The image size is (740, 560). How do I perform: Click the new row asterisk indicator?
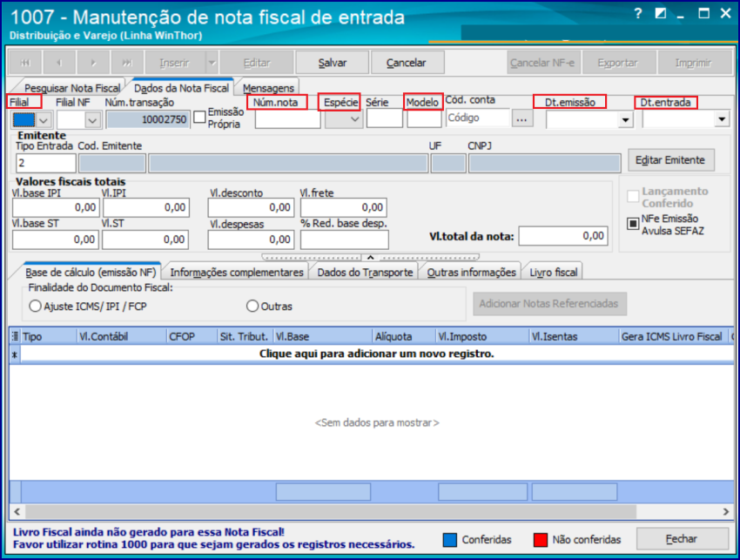pos(15,354)
